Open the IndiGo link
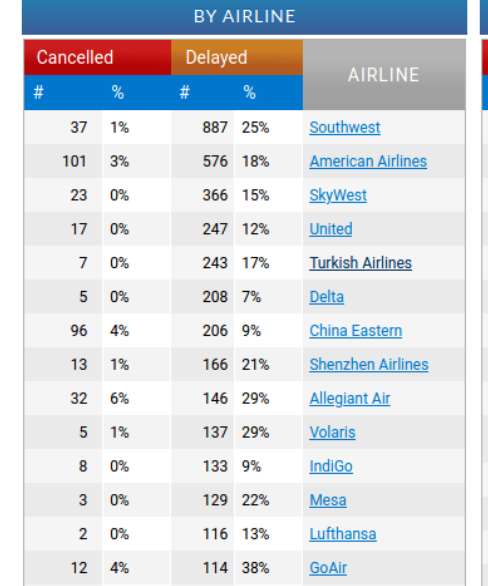488x586 pixels. pyautogui.click(x=331, y=466)
